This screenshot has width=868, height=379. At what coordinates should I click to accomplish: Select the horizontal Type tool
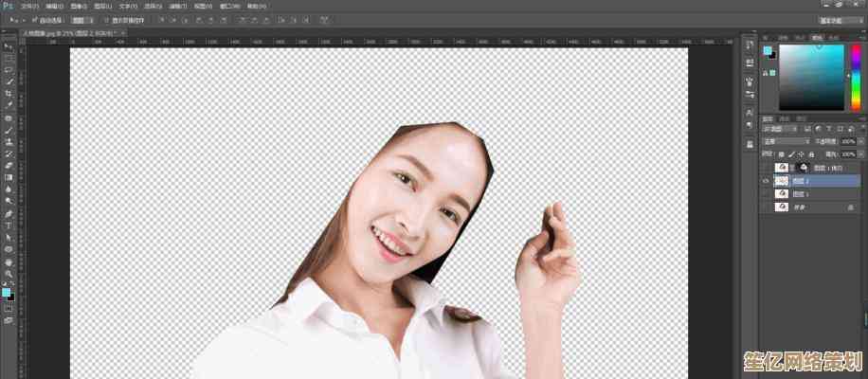(9, 226)
